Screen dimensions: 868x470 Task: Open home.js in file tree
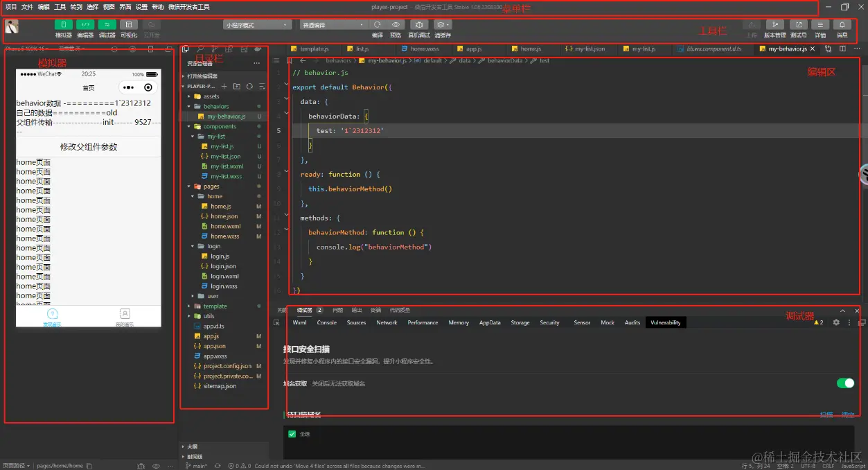point(221,207)
